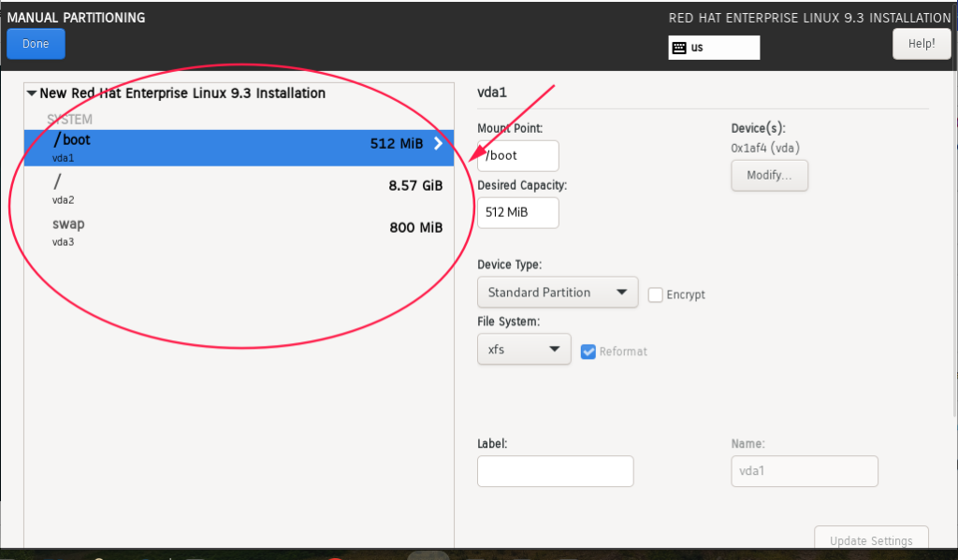958x560 pixels.
Task: Open the File System dropdown showing xfs
Action: [524, 349]
